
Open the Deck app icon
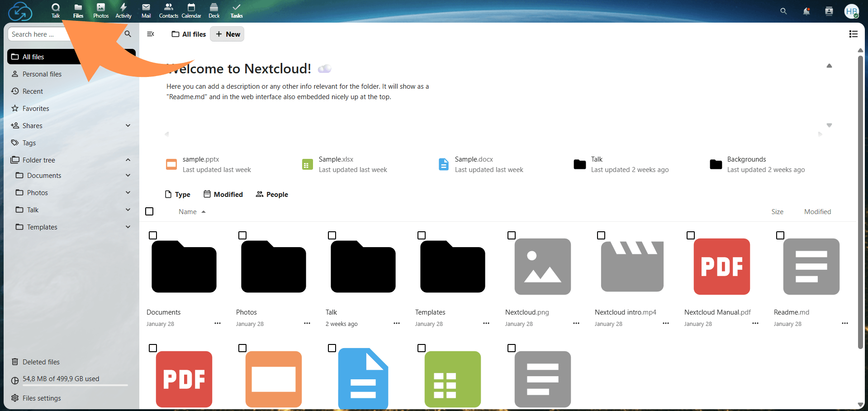point(213,11)
